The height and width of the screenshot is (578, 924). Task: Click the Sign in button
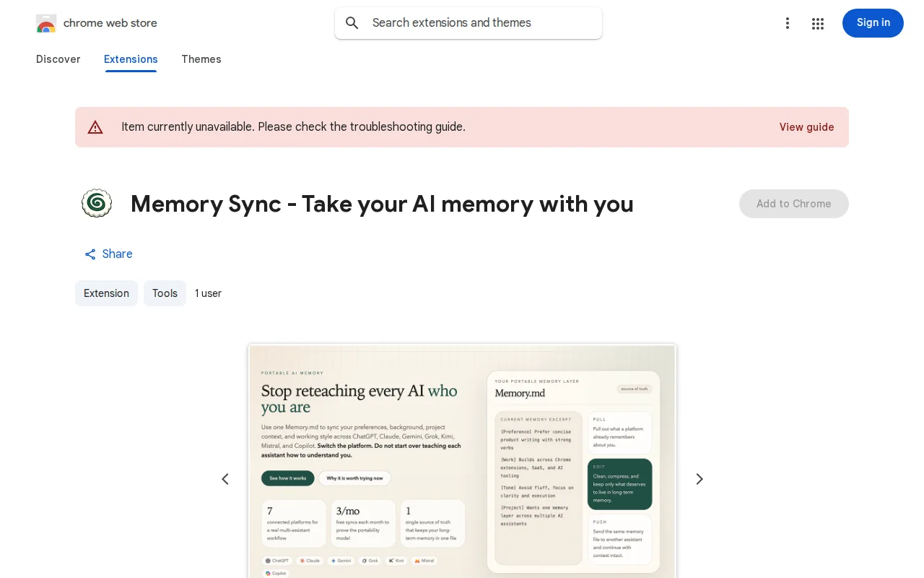pyautogui.click(x=873, y=23)
